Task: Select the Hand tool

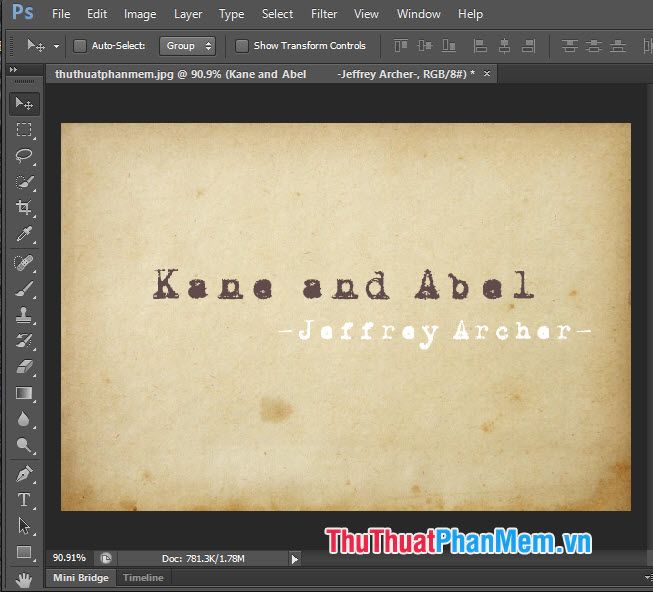Action: click(24, 579)
